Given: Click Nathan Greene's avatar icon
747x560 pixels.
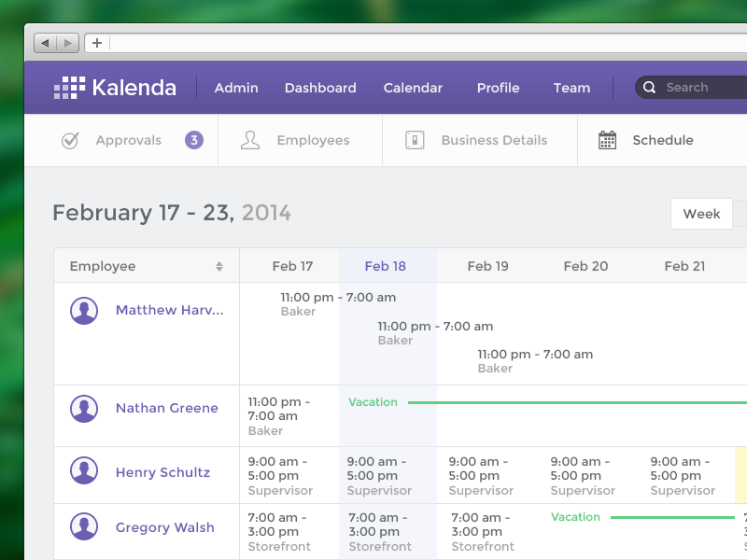Looking at the screenshot, I should click(x=84, y=408).
